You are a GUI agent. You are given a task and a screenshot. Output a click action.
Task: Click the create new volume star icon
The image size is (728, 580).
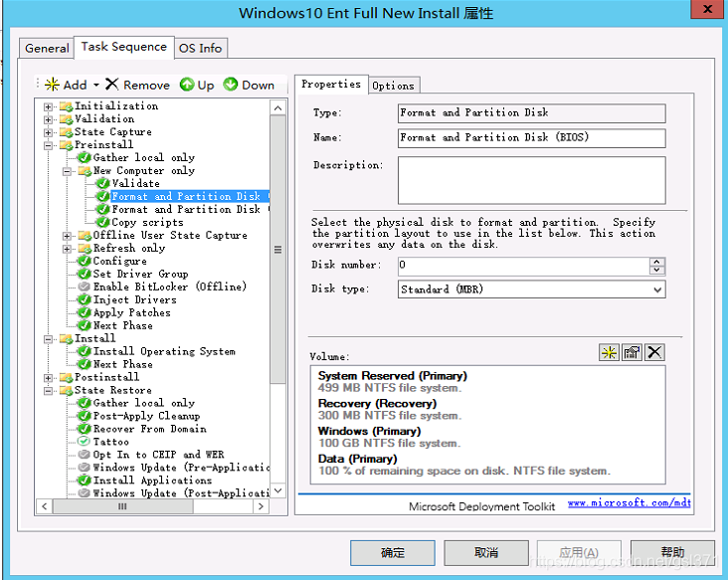pyautogui.click(x=609, y=352)
